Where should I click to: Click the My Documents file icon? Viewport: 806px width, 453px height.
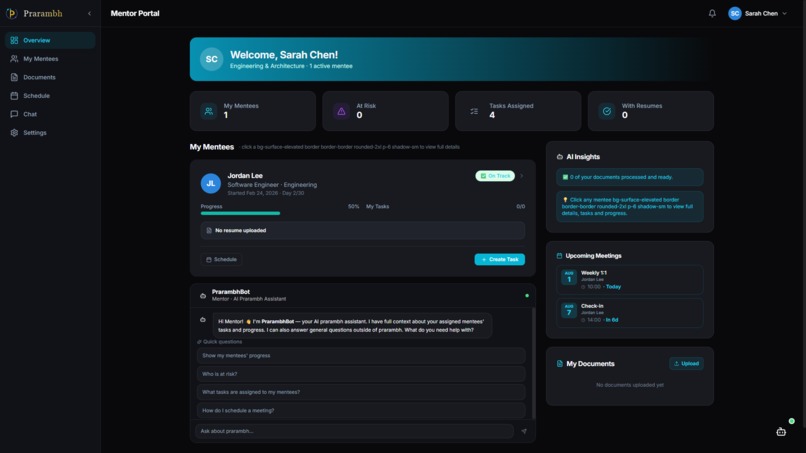click(x=560, y=364)
